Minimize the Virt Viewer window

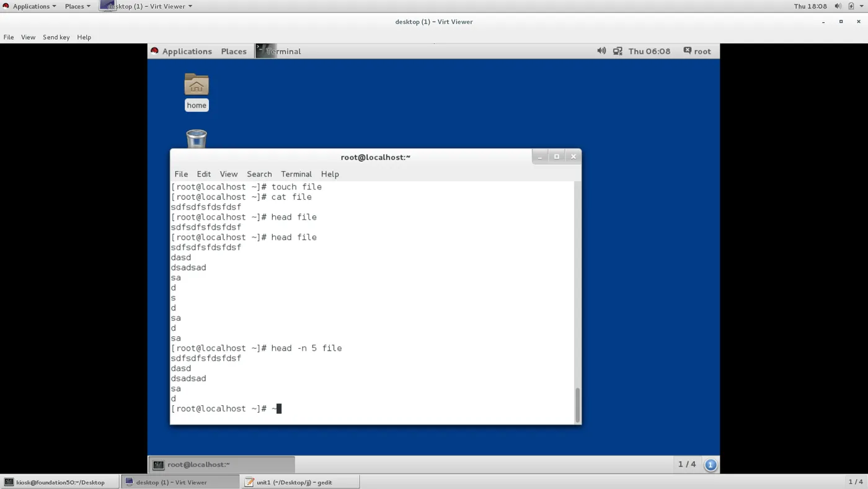click(x=823, y=22)
